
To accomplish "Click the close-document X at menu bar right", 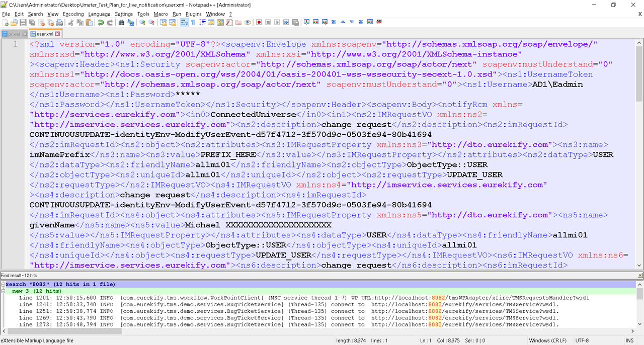I will 640,14.
